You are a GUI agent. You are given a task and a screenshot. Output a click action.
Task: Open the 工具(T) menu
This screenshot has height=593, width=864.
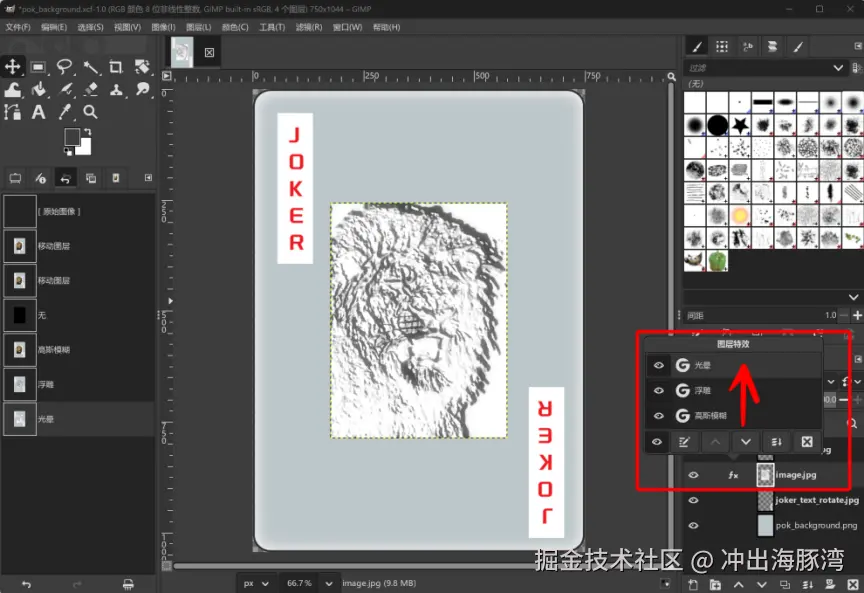pyautogui.click(x=272, y=27)
